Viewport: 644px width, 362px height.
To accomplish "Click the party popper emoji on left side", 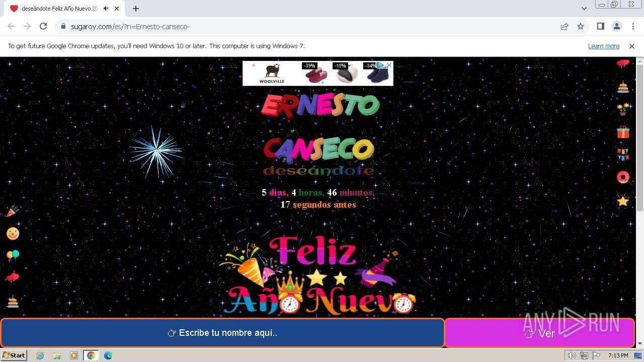I will 13,211.
